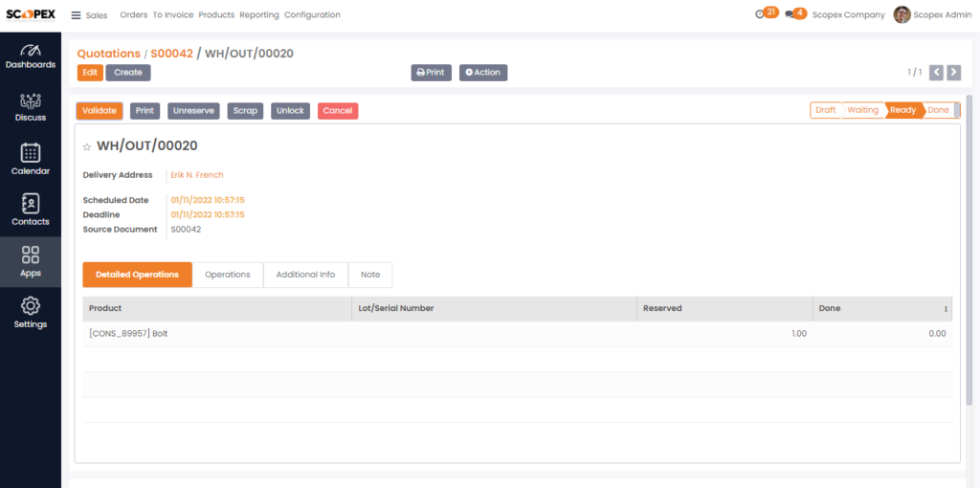Open the Reporting menu
The height and width of the screenshot is (488, 980).
pos(258,15)
